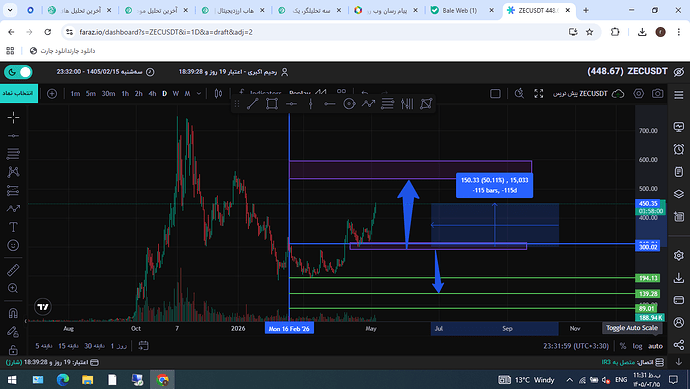Expand more timeframes dropdown arrow
690x389 pixels.
tap(198, 93)
